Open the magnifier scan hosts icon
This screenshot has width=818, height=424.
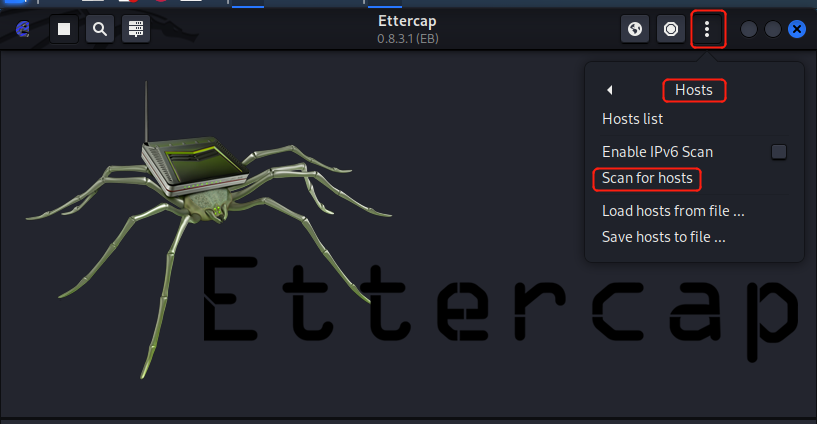(100, 29)
